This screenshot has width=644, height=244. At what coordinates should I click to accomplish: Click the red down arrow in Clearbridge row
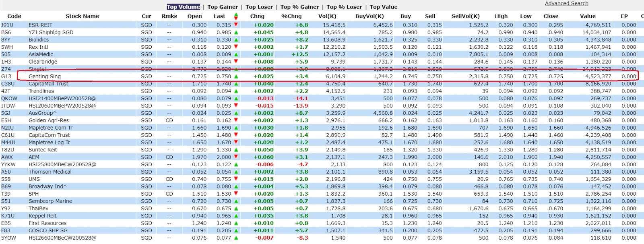pos(236,62)
